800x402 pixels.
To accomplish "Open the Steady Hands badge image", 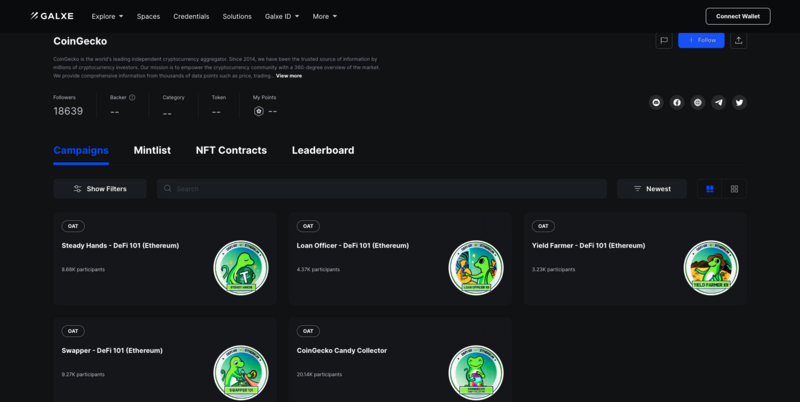I will click(241, 268).
